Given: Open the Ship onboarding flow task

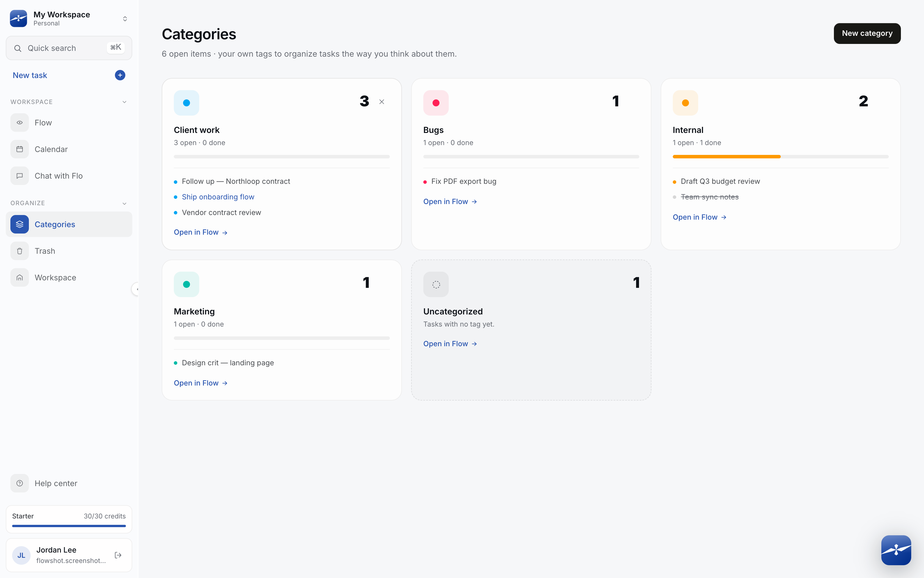Looking at the screenshot, I should (x=218, y=197).
